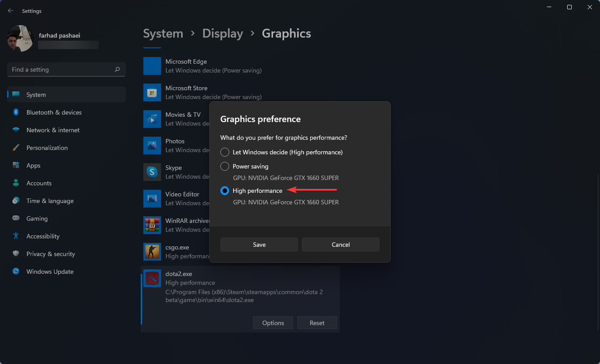
Task: Open Accessibility settings from the sidebar
Action: click(x=43, y=236)
